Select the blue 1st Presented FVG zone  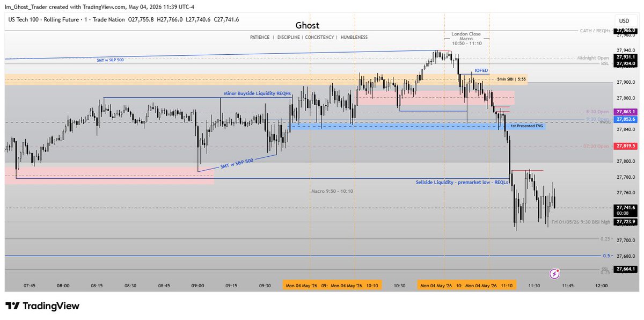[x=418, y=126]
